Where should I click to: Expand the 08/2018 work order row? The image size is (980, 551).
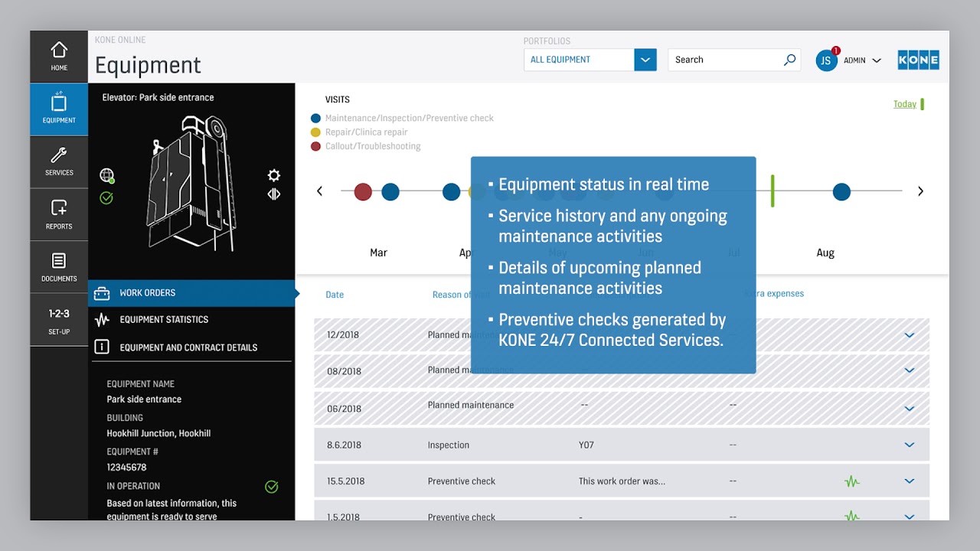[x=910, y=370]
